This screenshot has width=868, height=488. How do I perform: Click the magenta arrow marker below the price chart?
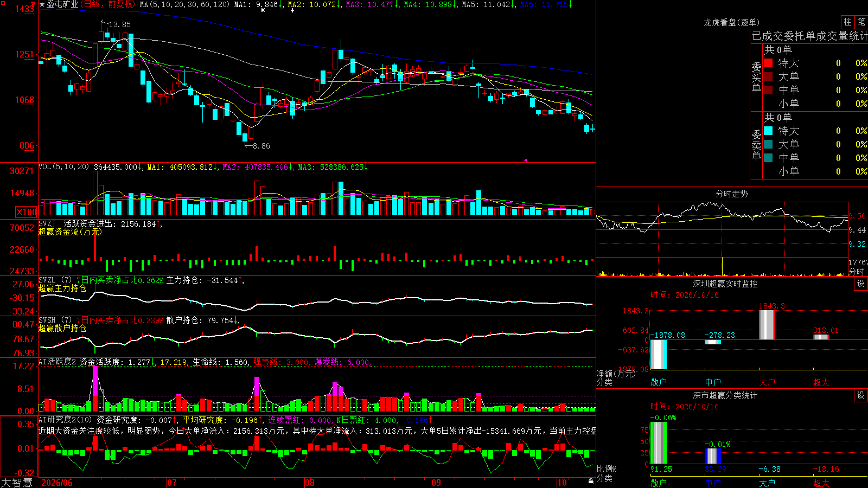pos(525,160)
